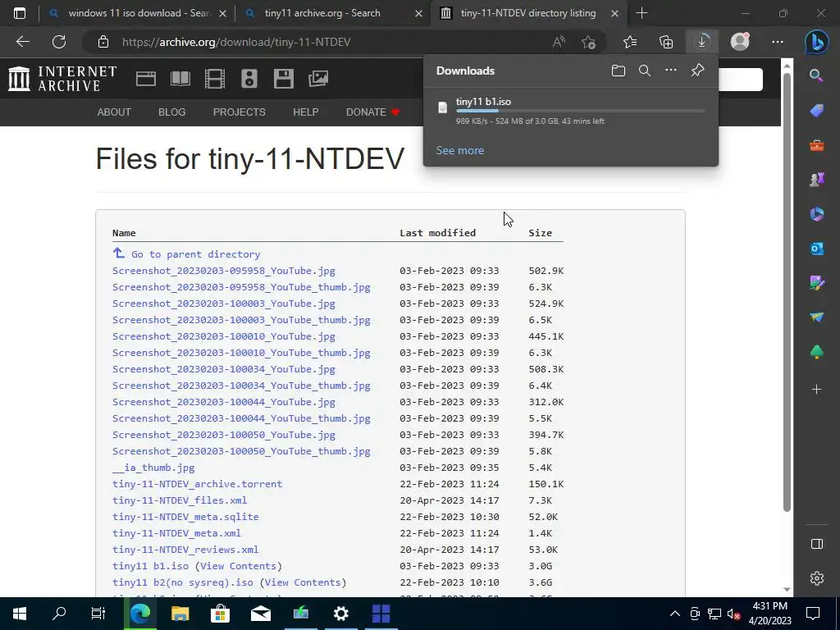The width and height of the screenshot is (840, 630).
Task: Open Internet Archive texts book icon
Action: (x=180, y=79)
